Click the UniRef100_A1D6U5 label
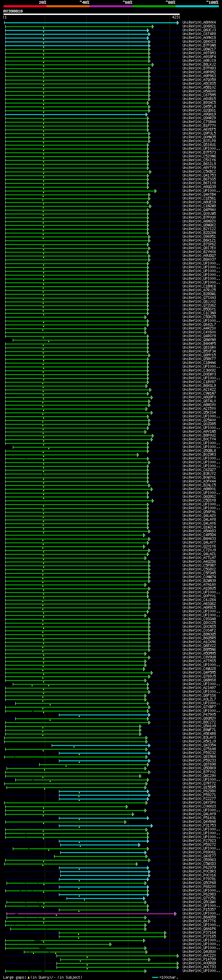This screenshot has width=222, height=980. (199, 588)
